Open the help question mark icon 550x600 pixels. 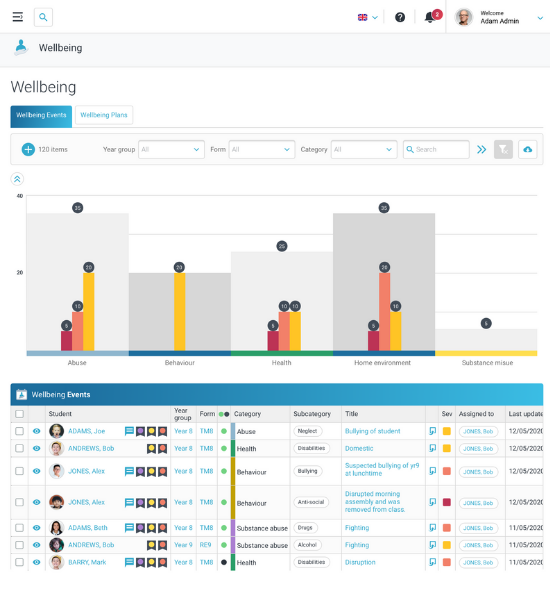(400, 17)
